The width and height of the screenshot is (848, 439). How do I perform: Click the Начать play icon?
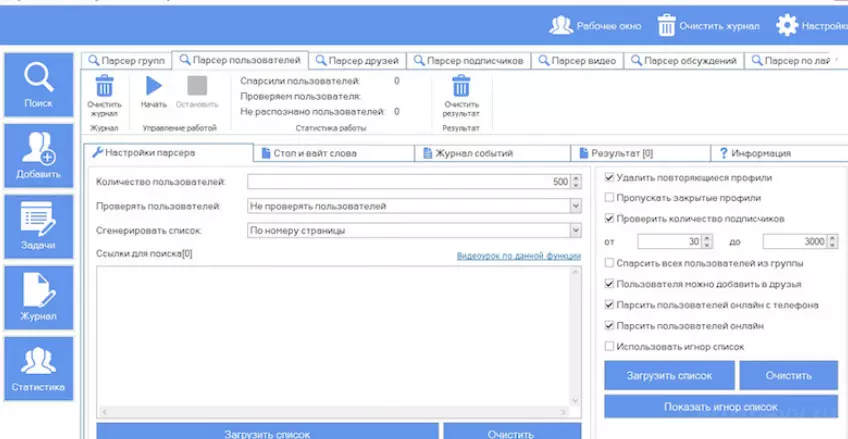click(154, 86)
